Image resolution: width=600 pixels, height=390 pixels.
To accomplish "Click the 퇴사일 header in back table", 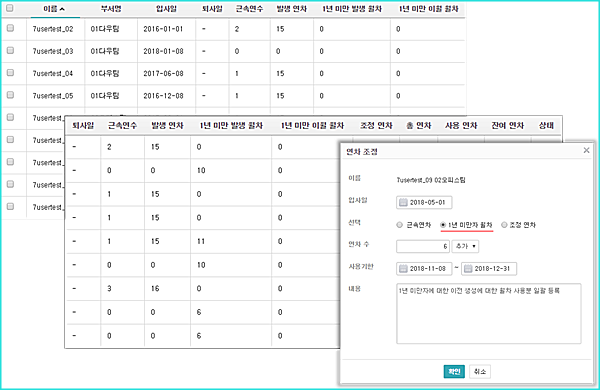I will click(212, 9).
